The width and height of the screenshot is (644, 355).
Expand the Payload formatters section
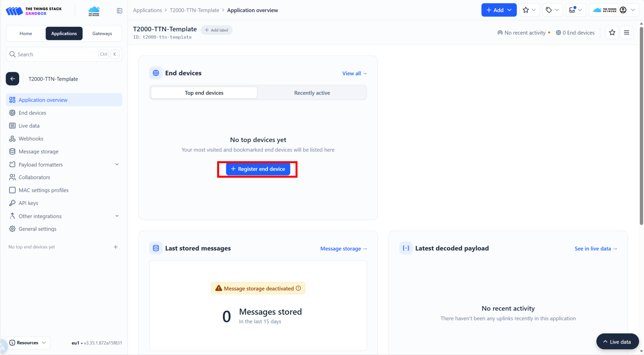tap(117, 164)
